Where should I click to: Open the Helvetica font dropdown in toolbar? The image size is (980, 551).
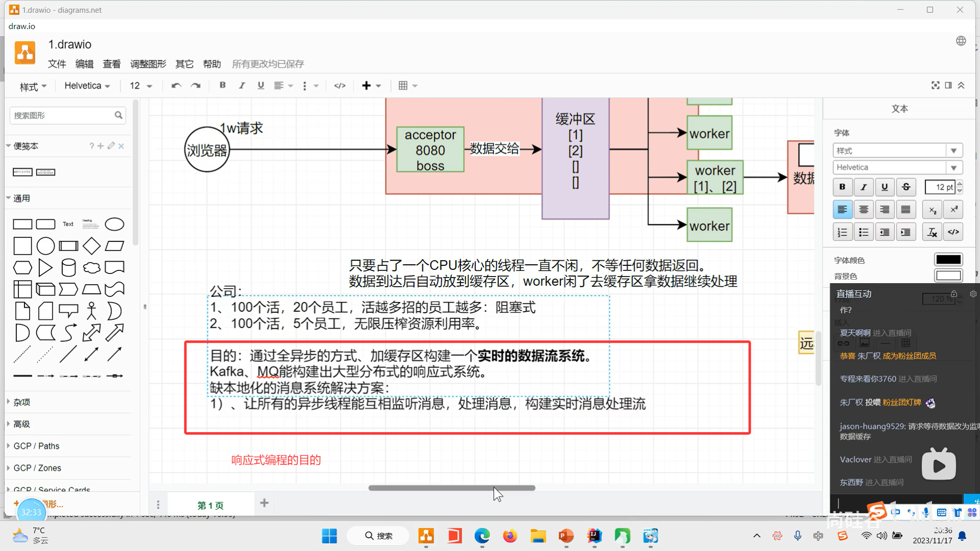[87, 86]
